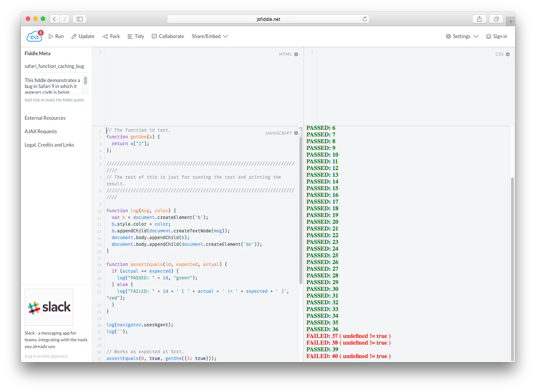Toggle the Safari sidebar button
This screenshot has height=392, width=536.
(80, 19)
